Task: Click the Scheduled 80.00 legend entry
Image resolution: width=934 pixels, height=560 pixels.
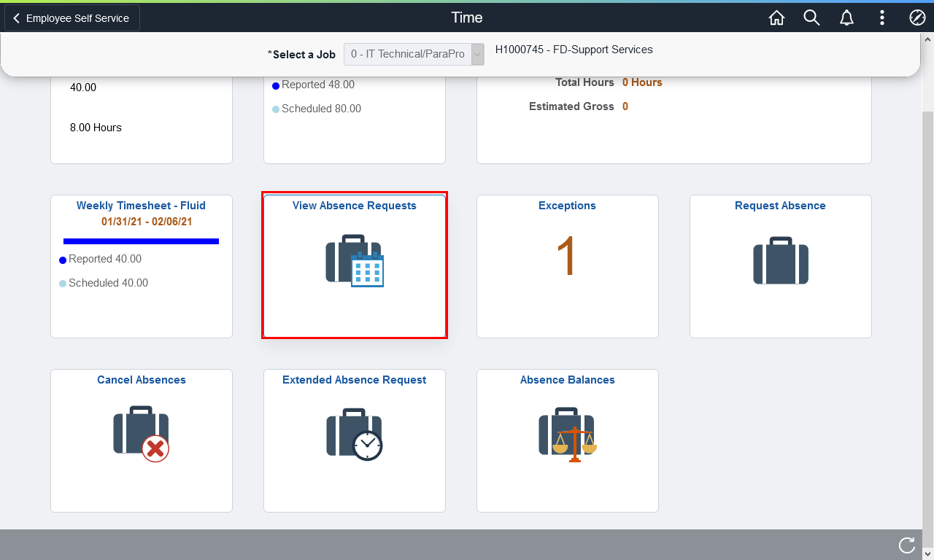Action: coord(317,109)
